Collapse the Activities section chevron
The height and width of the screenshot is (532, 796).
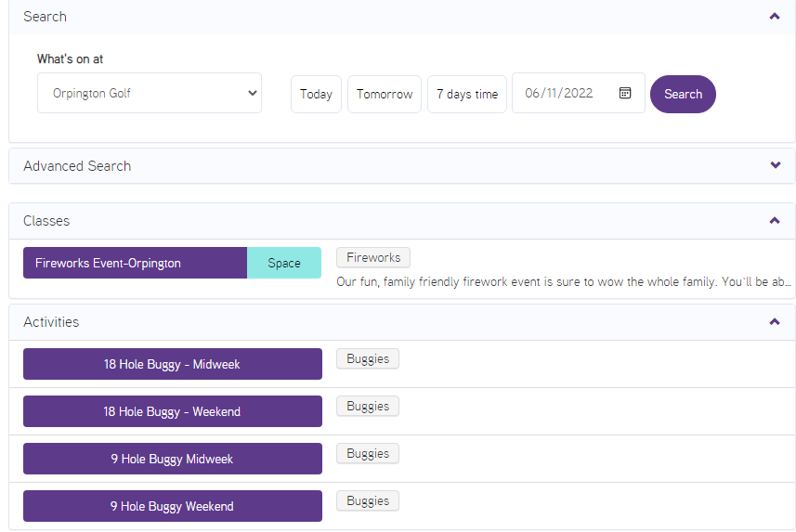pyautogui.click(x=775, y=322)
